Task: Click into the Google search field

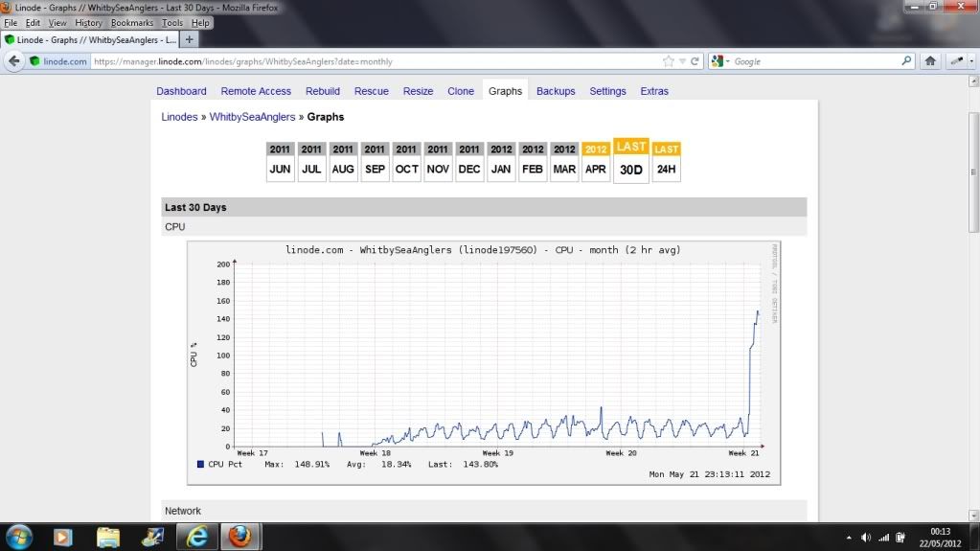Action: point(815,61)
